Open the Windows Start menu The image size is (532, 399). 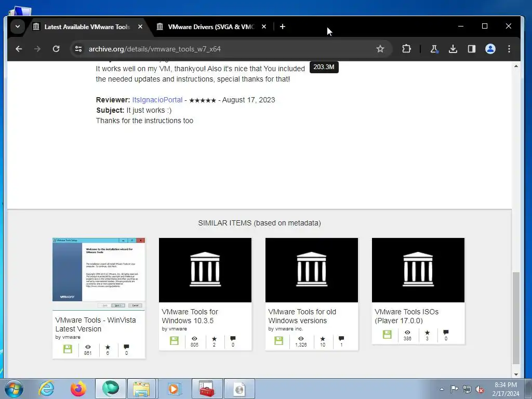[x=14, y=389]
